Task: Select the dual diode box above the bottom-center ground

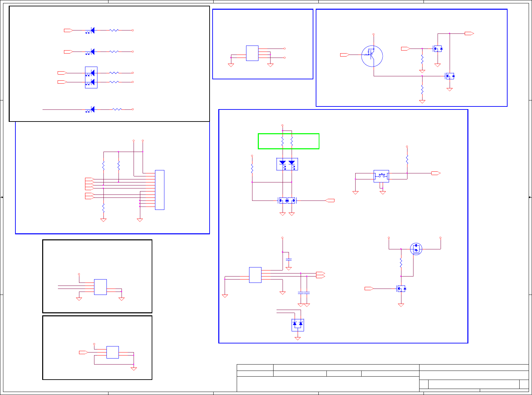Action: (298, 325)
